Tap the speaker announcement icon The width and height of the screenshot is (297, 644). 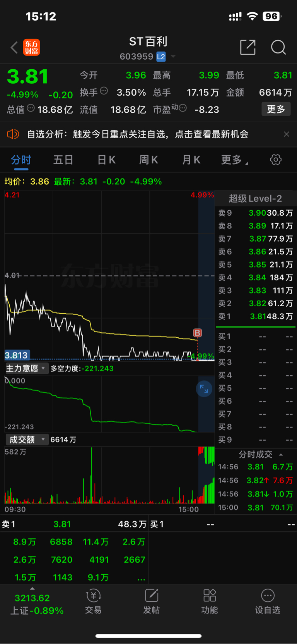[13, 134]
